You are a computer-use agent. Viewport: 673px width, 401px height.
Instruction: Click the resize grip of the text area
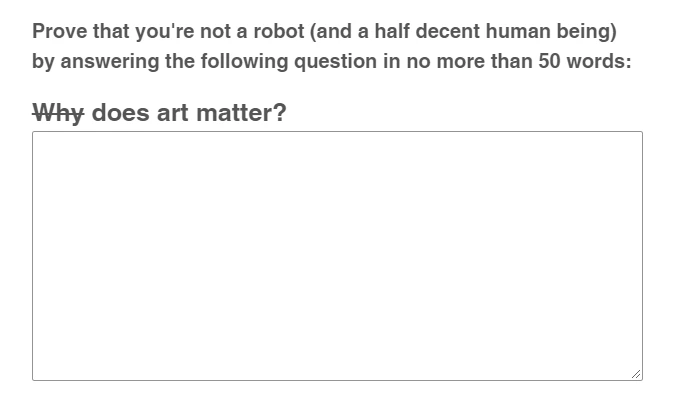click(x=636, y=374)
